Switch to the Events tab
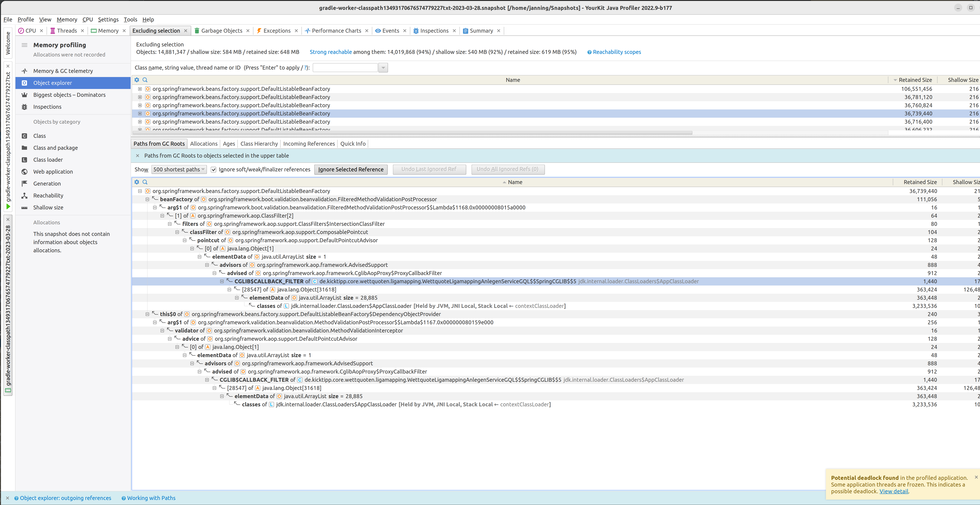Screen dimensions: 980x505 [387, 31]
